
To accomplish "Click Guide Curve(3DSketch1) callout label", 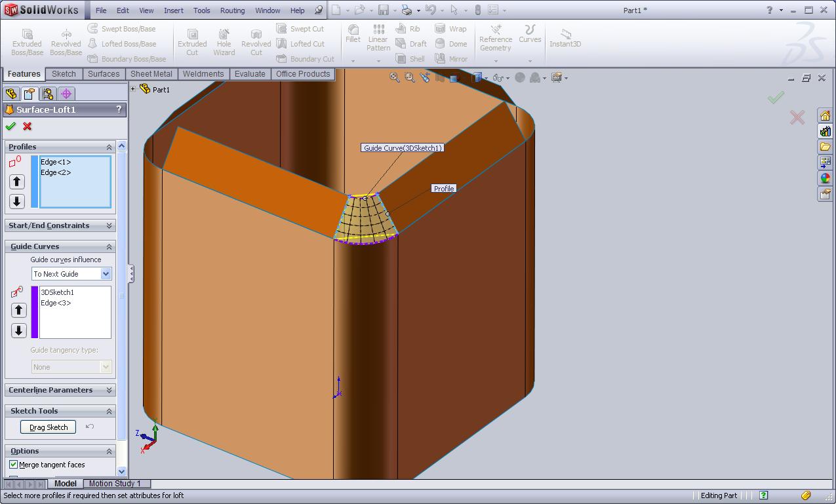I will 403,148.
